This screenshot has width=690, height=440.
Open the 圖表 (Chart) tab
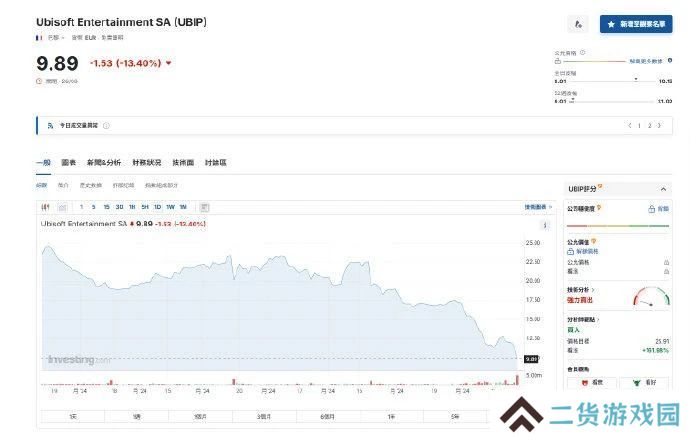coord(69,163)
